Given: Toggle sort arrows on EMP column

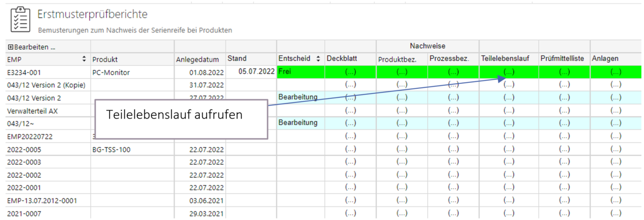Looking at the screenshot, I should pyautogui.click(x=84, y=59).
